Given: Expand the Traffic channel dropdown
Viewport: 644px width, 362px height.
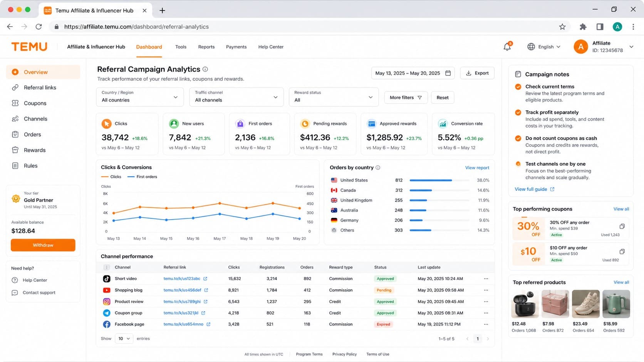Looking at the screenshot, I should pos(236,97).
